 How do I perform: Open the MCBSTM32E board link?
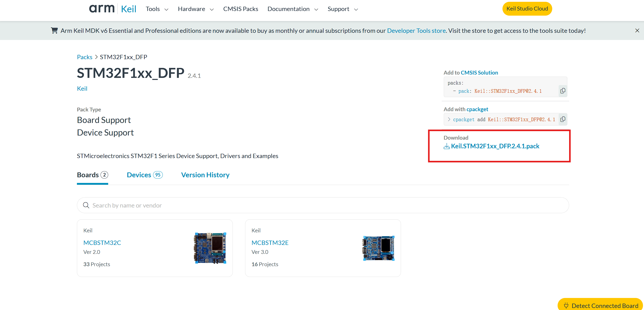click(270, 243)
